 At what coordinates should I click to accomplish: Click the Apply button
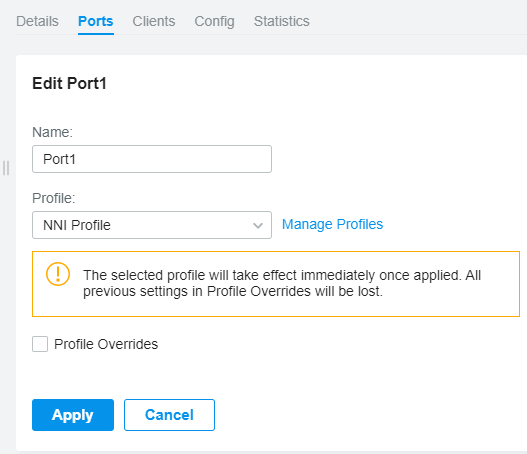[x=73, y=415]
